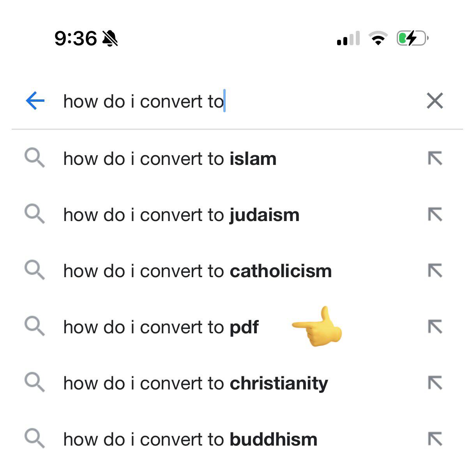Viewport: 470px width, 476px height.
Task: Clear the search text with X
Action: click(x=435, y=101)
